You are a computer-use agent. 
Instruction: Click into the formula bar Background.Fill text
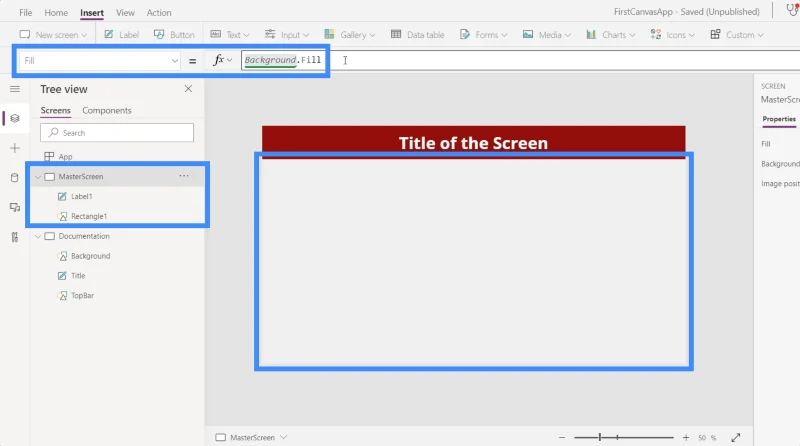point(283,60)
